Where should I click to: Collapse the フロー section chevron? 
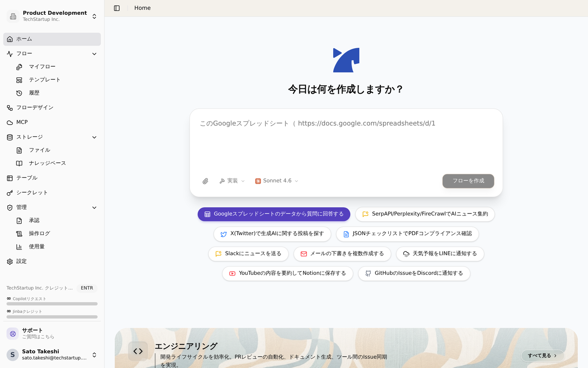94,54
